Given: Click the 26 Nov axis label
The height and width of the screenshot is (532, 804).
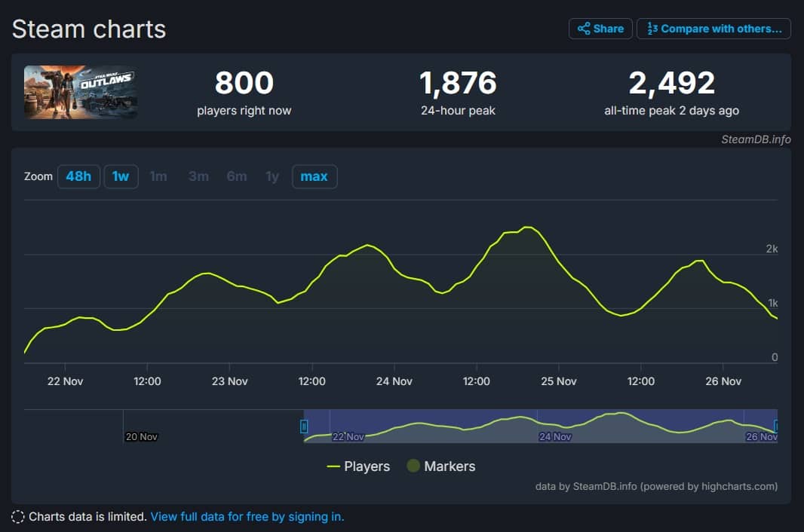Looking at the screenshot, I should tap(723, 381).
